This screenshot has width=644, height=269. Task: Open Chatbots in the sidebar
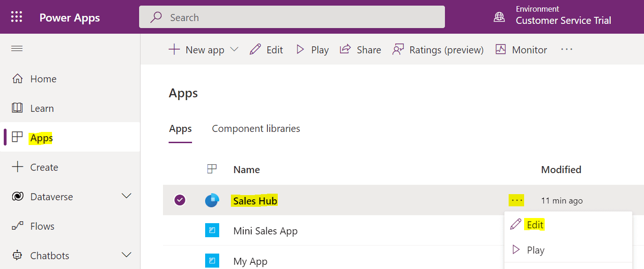50,256
